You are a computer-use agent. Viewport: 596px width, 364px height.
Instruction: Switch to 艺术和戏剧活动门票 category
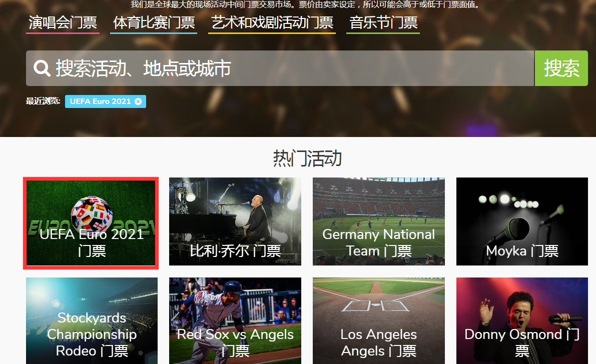272,23
